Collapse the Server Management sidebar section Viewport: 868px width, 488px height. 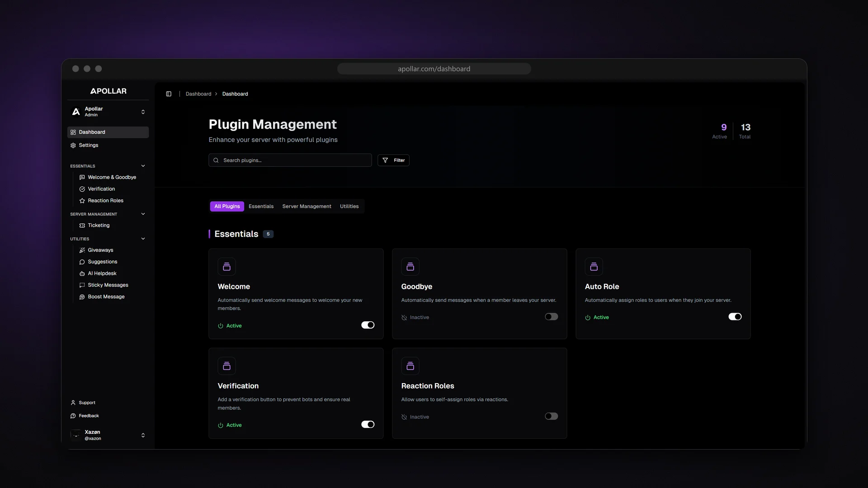click(x=143, y=214)
